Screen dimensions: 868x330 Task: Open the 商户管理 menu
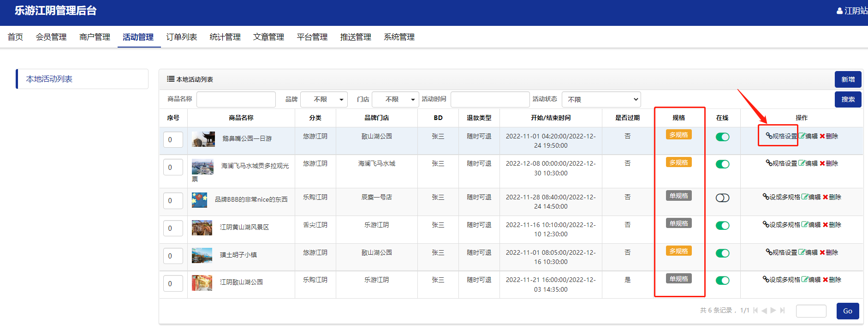click(x=95, y=37)
